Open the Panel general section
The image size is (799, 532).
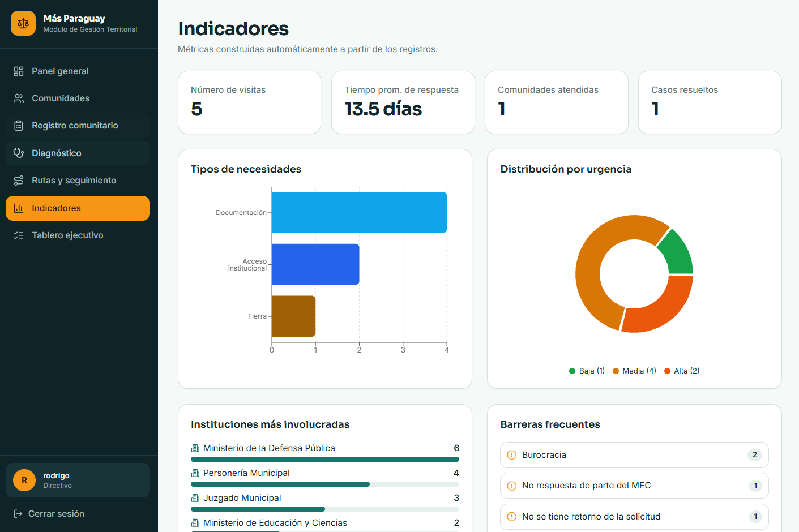click(78, 71)
